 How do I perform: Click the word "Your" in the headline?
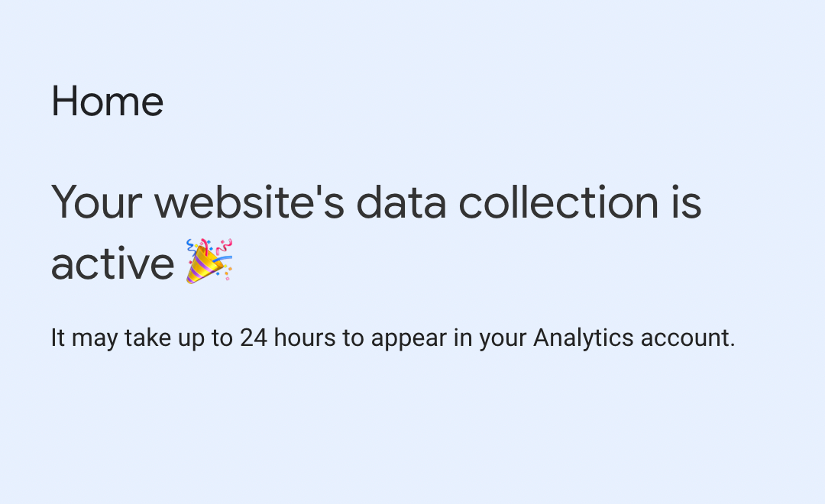(x=97, y=202)
